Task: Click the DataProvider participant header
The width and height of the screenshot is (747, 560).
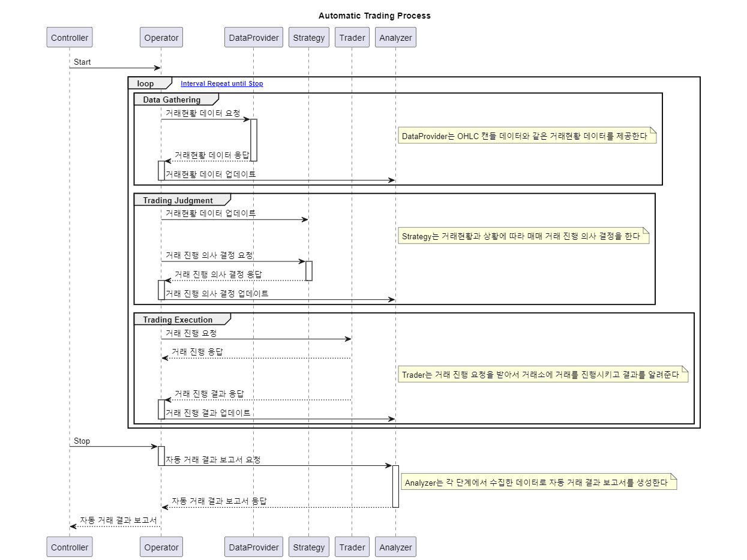Action: [253, 37]
